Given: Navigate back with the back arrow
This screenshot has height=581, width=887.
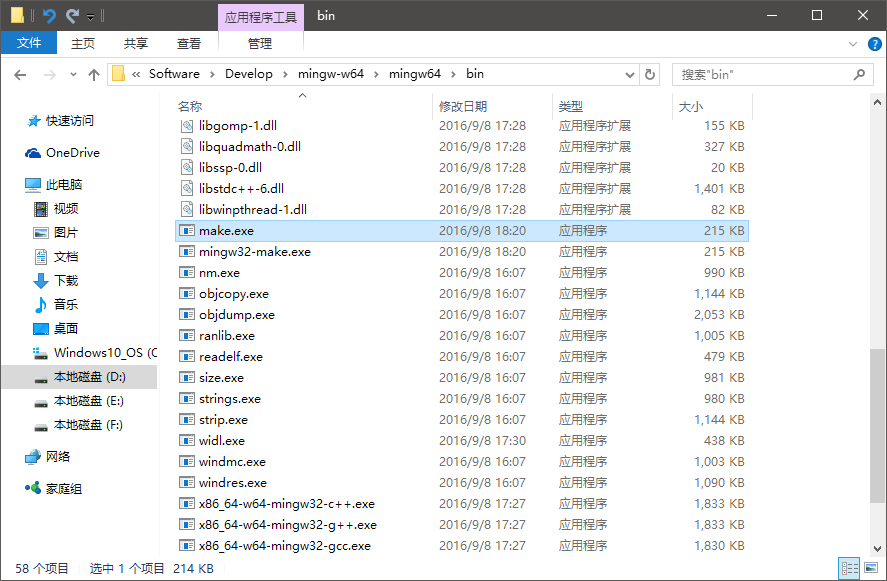Looking at the screenshot, I should coord(20,73).
